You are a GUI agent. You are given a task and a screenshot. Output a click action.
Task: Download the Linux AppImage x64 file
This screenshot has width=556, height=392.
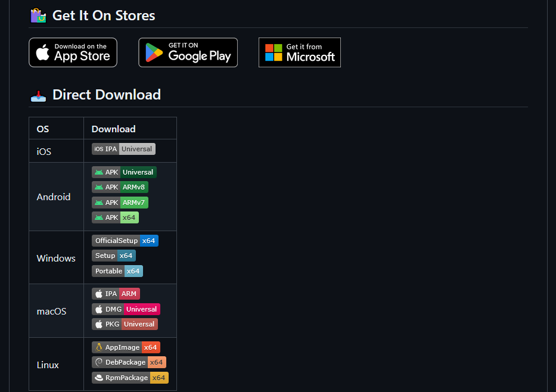click(126, 347)
